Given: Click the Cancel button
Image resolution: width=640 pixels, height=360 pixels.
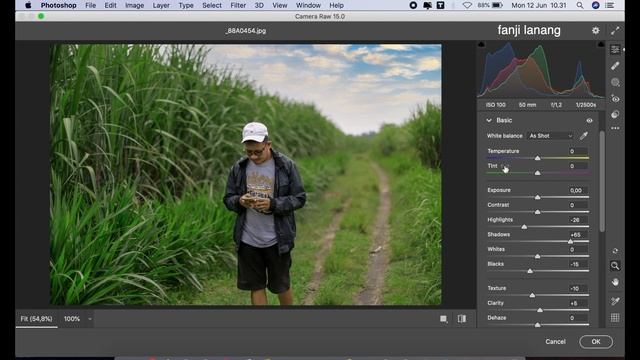Looking at the screenshot, I should [x=556, y=342].
